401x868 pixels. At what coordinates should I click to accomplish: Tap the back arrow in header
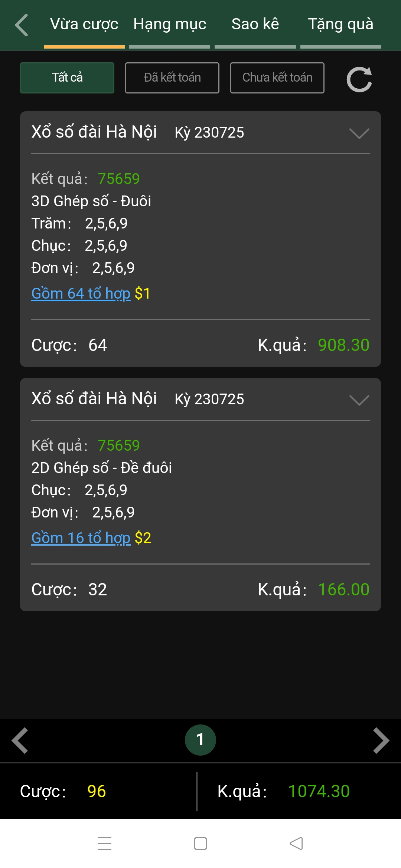[22, 25]
